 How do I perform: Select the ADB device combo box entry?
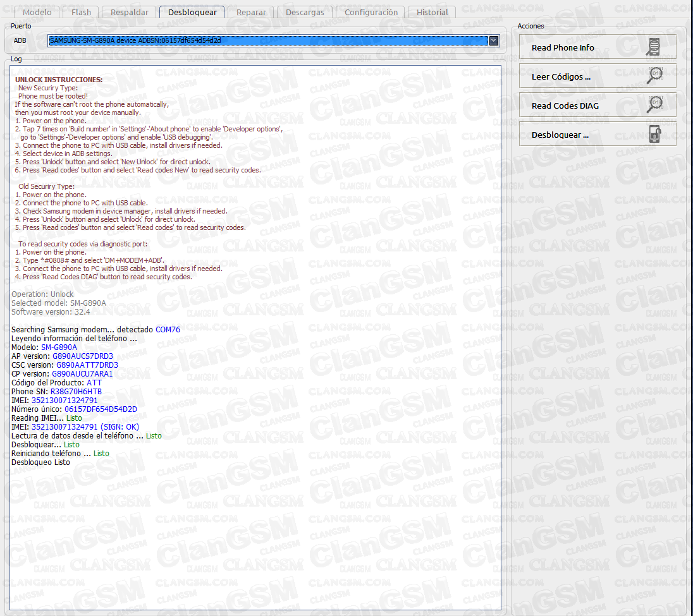pyautogui.click(x=269, y=40)
